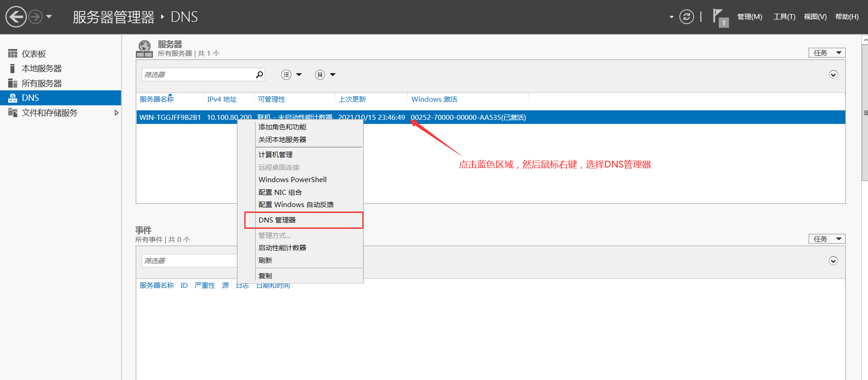Click the servers filter text box
Image resolution: width=868 pixels, height=380 pixels.
coord(198,75)
